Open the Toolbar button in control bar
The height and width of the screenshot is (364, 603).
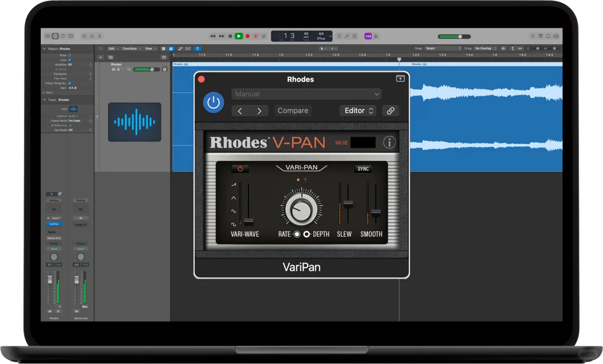pyautogui.click(x=71, y=36)
